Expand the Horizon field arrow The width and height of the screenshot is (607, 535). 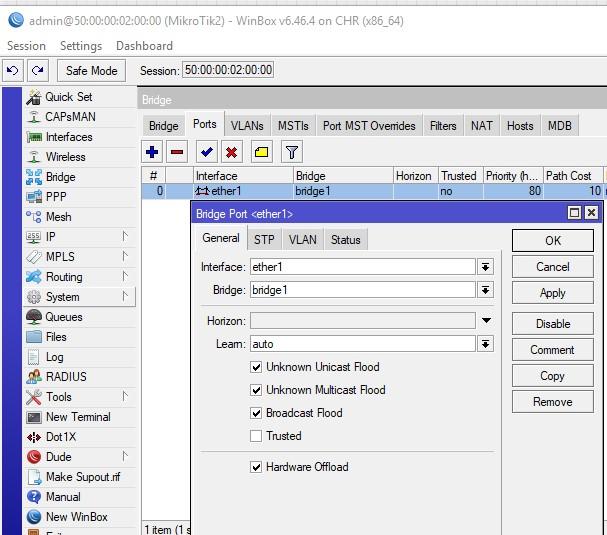(486, 321)
